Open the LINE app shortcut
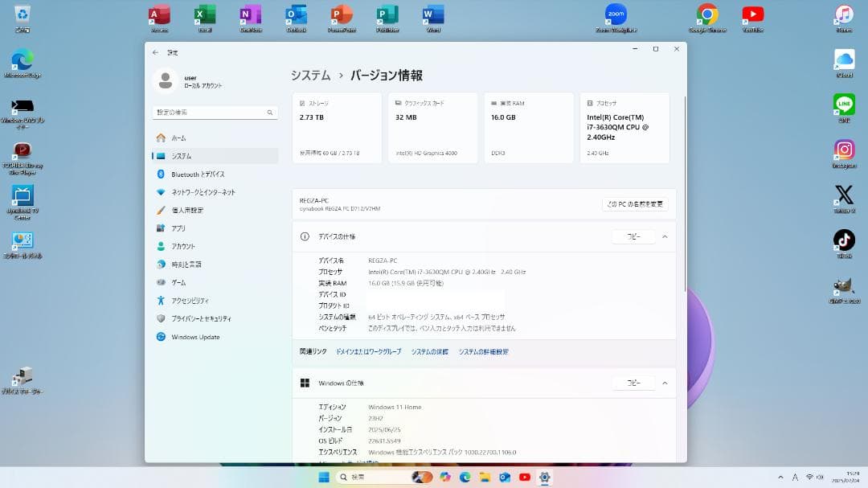 click(844, 105)
